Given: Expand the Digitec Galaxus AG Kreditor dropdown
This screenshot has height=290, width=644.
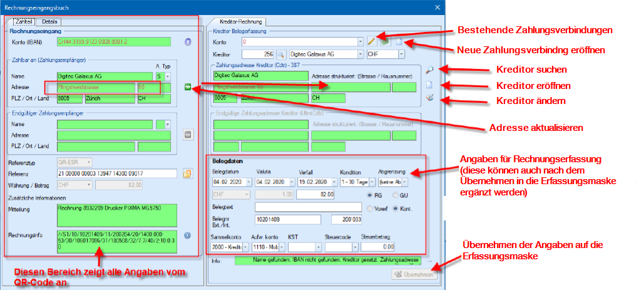Looking at the screenshot, I should point(360,54).
